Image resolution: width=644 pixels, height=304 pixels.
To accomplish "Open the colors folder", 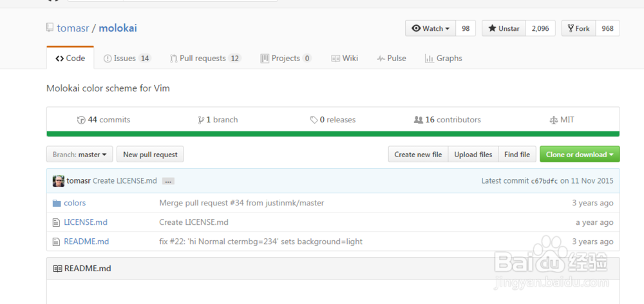I will click(x=75, y=203).
